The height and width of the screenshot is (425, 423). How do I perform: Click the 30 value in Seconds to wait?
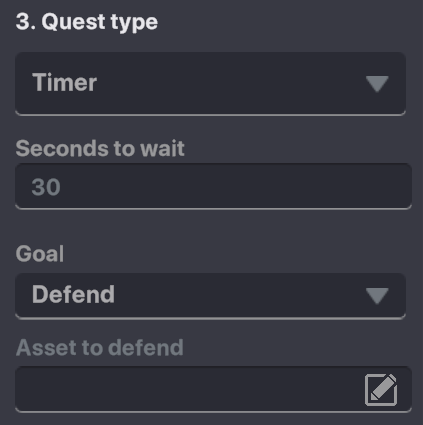46,187
